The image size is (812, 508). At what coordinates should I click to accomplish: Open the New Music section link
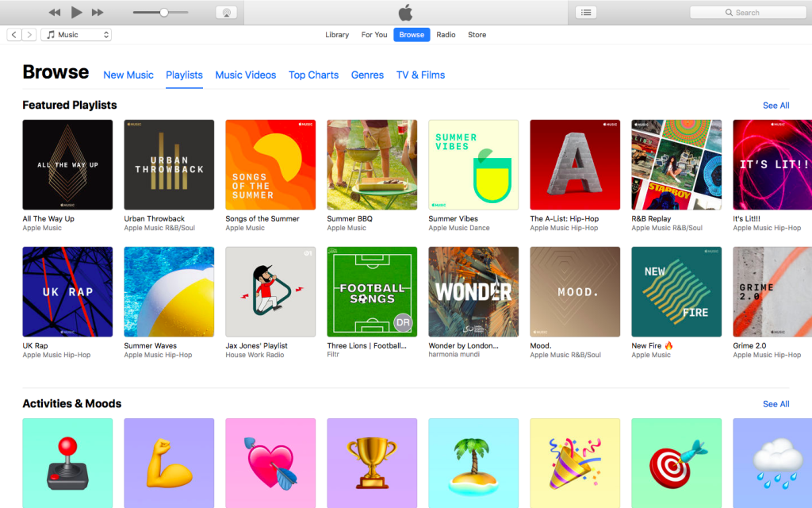pyautogui.click(x=128, y=75)
